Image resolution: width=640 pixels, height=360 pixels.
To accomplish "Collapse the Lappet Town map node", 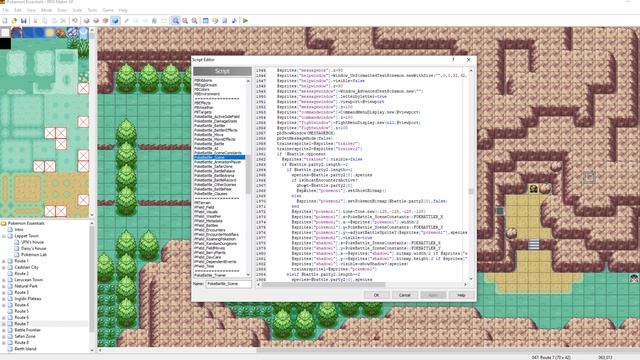I will click(4, 236).
